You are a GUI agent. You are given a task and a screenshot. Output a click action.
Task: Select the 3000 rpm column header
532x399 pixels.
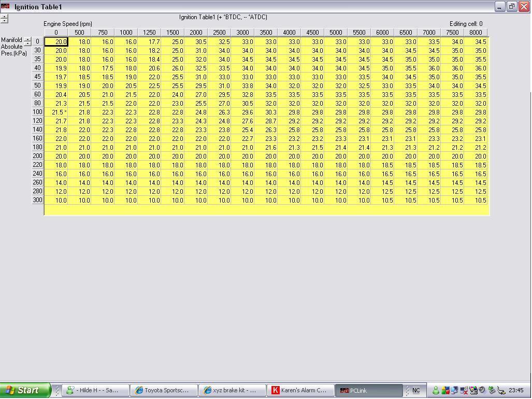coord(242,32)
